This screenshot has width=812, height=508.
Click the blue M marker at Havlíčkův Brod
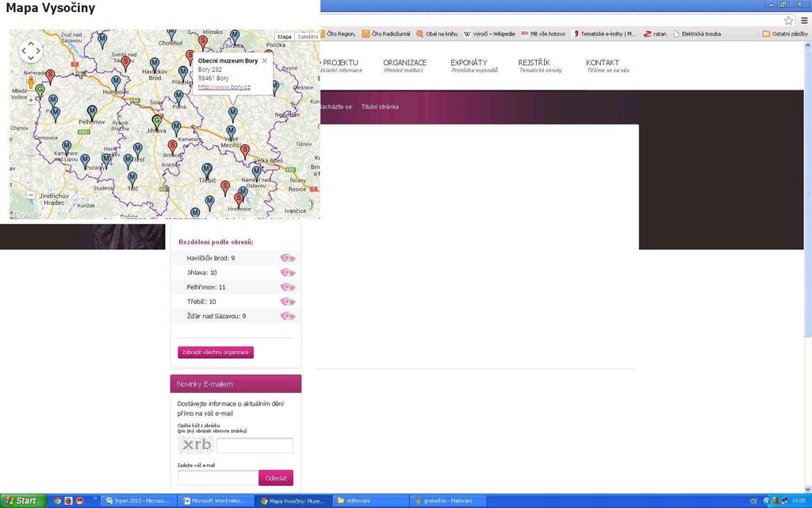(x=155, y=65)
